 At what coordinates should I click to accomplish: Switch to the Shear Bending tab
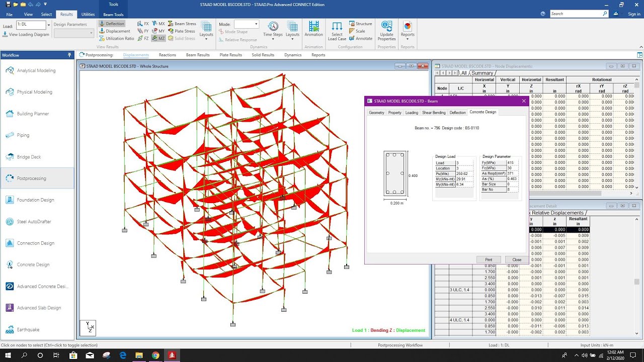pos(434,112)
